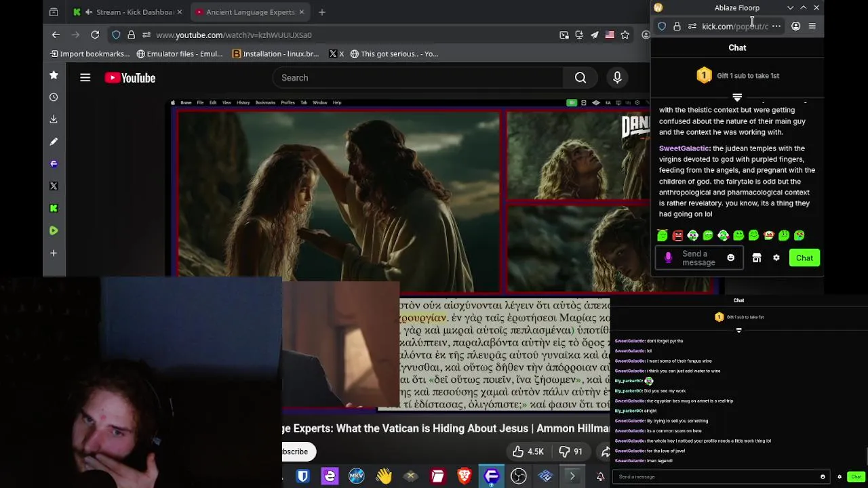Screen dimensions: 868x488
Task: Open the notes pencil in sidebar
Action: tap(54, 142)
